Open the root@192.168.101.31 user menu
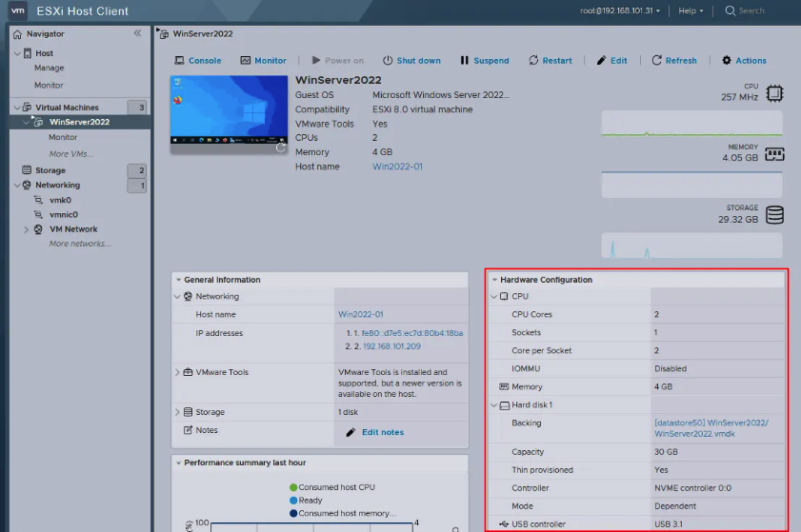801x532 pixels. click(620, 10)
